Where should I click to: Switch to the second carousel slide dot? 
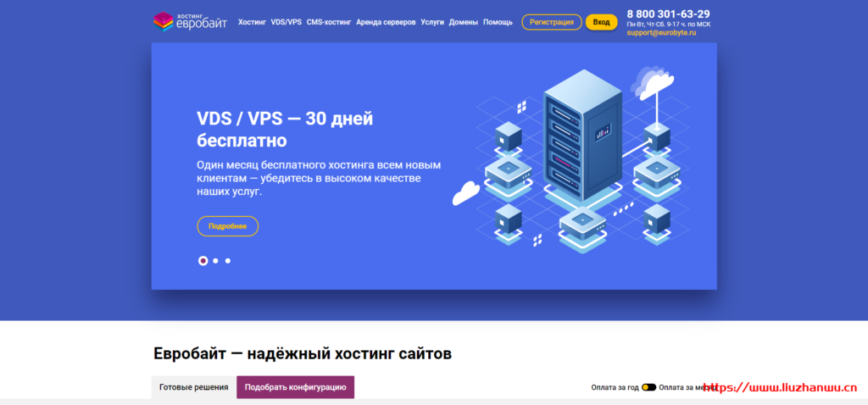click(215, 261)
